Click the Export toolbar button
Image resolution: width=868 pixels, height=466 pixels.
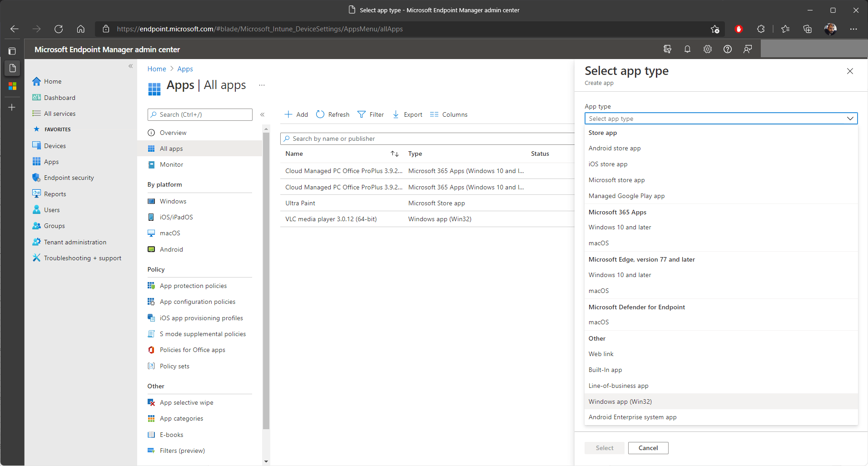(x=407, y=114)
